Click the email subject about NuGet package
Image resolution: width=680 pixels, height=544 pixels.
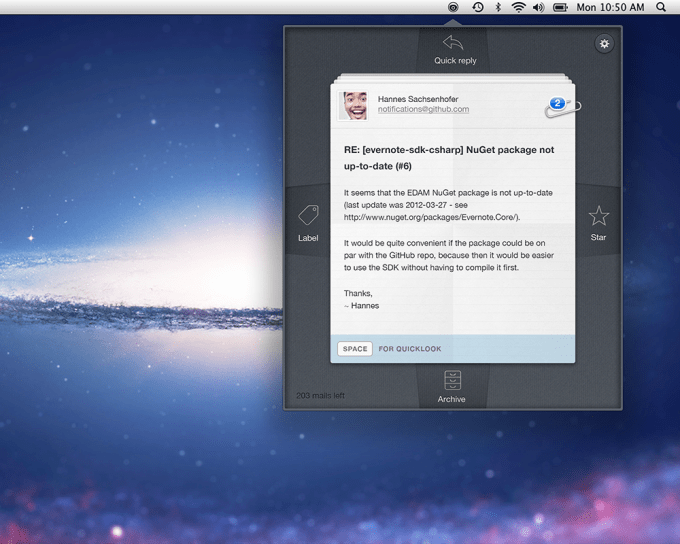click(448, 158)
